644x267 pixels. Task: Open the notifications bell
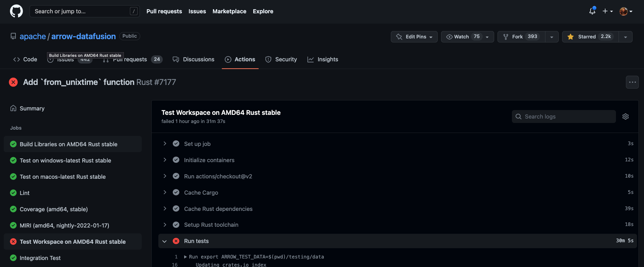click(592, 11)
